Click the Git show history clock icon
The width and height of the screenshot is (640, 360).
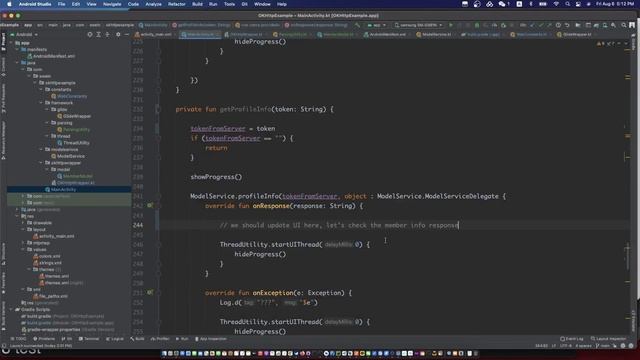[558, 25]
